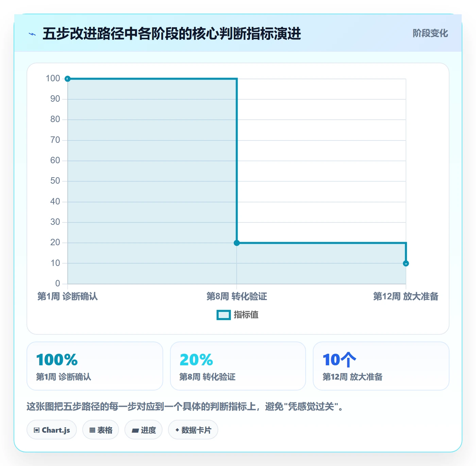Viewport: 476px width, 466px height.
Task: Select the data point at 第12周 10
Action: point(406,263)
